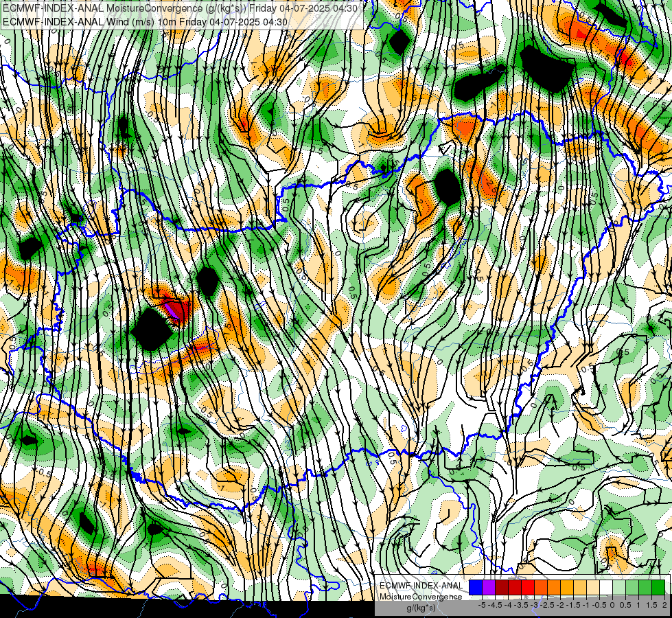Screen dimensions: 672x618
Task: Pick the legend swatch between -4 and -3.5
Action: 515,588
